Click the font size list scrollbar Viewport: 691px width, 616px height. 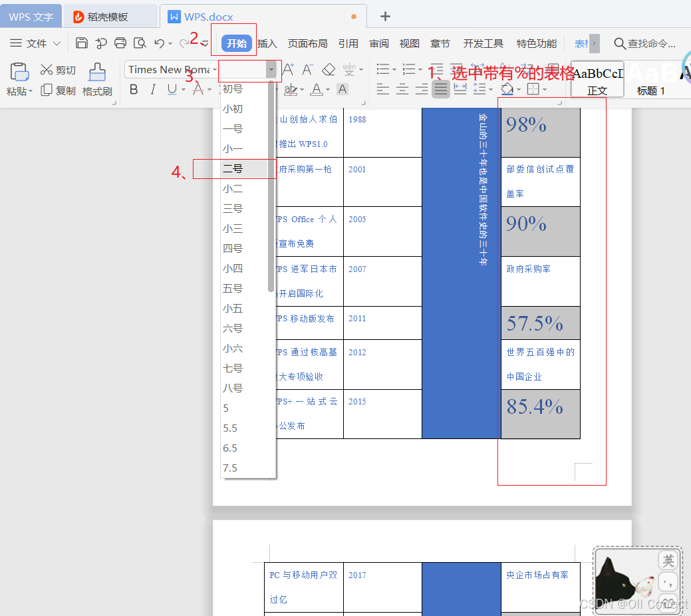pos(271,186)
